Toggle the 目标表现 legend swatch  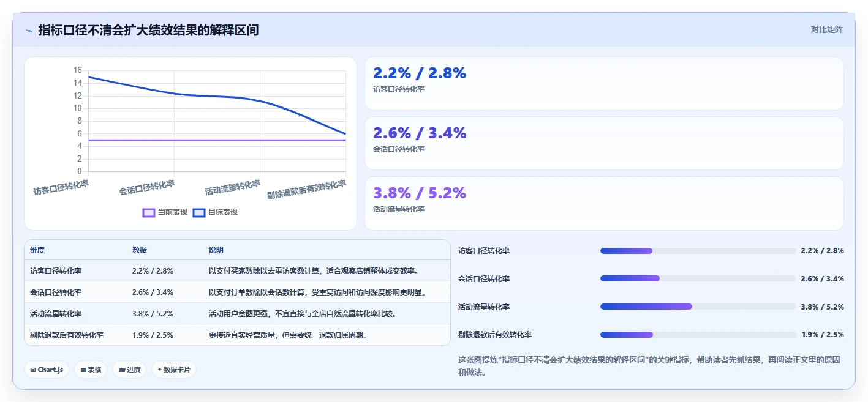pos(198,212)
